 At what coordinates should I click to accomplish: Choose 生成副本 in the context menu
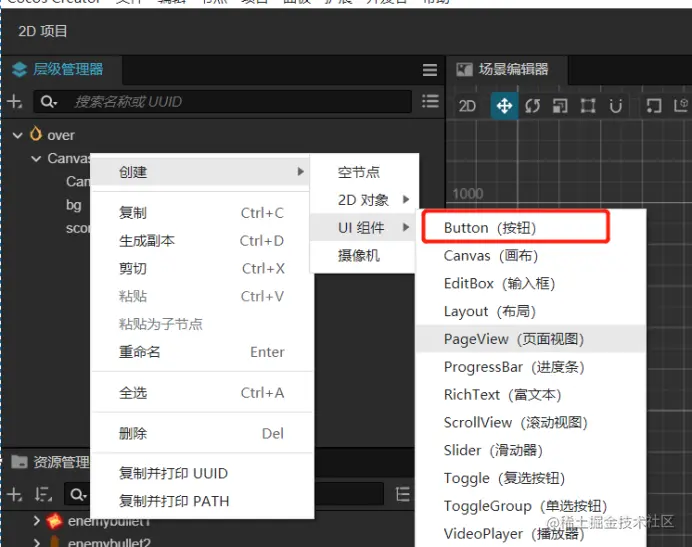201,241
